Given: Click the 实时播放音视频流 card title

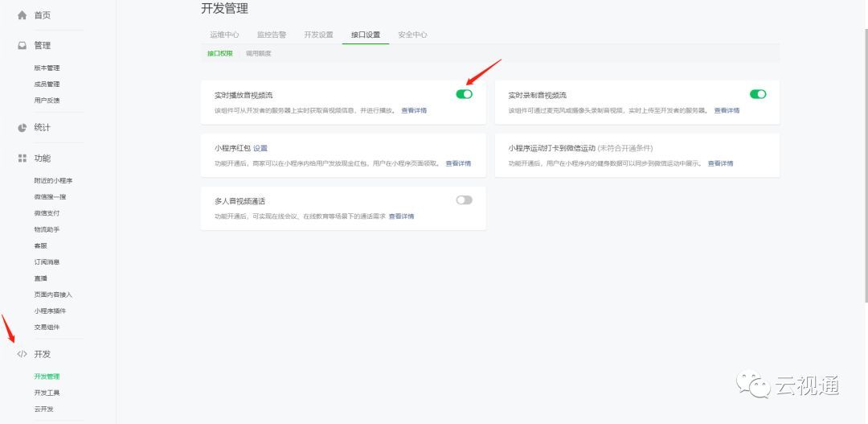Looking at the screenshot, I should pyautogui.click(x=244, y=95).
